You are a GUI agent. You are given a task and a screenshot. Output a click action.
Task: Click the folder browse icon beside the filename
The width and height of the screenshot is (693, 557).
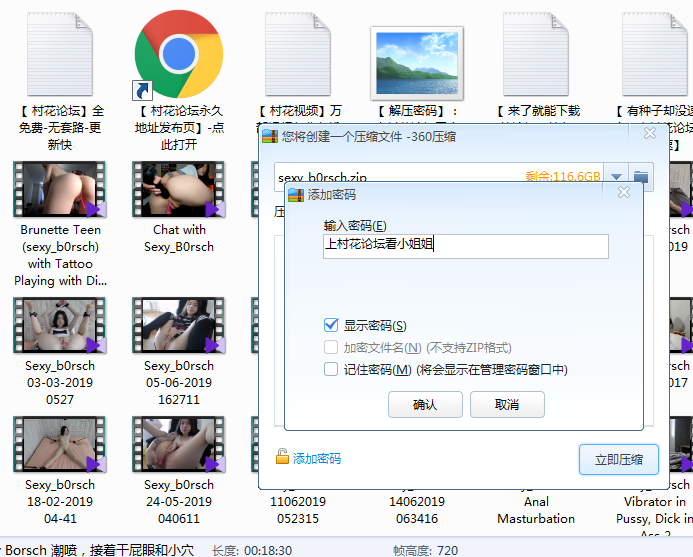pos(641,177)
